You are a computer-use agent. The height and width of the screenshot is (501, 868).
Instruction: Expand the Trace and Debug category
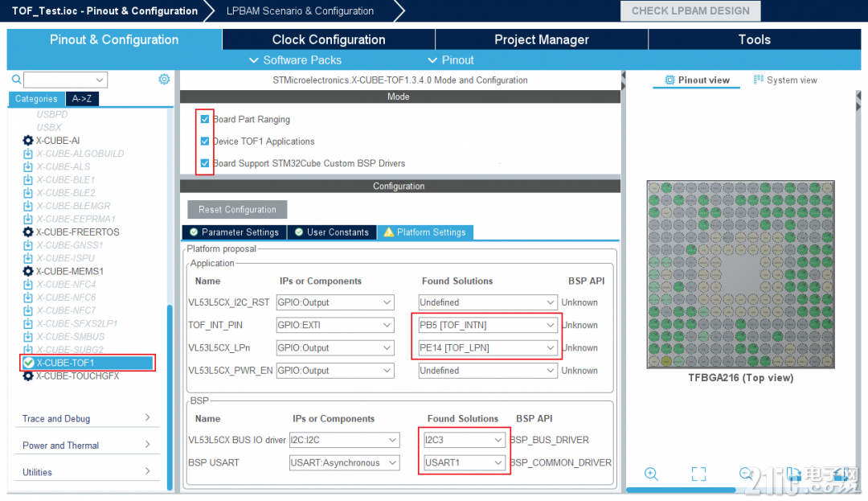pyautogui.click(x=87, y=418)
